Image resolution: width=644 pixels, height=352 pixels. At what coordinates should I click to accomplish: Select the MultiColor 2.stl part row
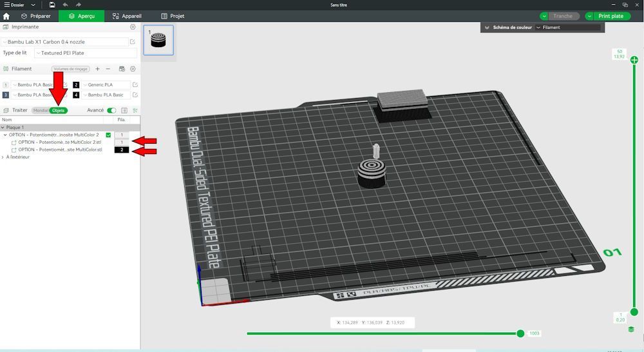[x=59, y=142]
